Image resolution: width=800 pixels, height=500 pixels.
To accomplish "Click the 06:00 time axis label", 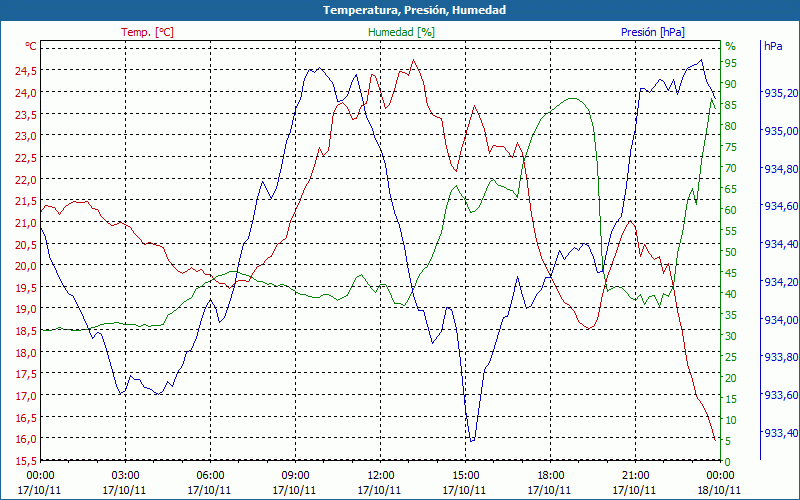I will 210,476.
